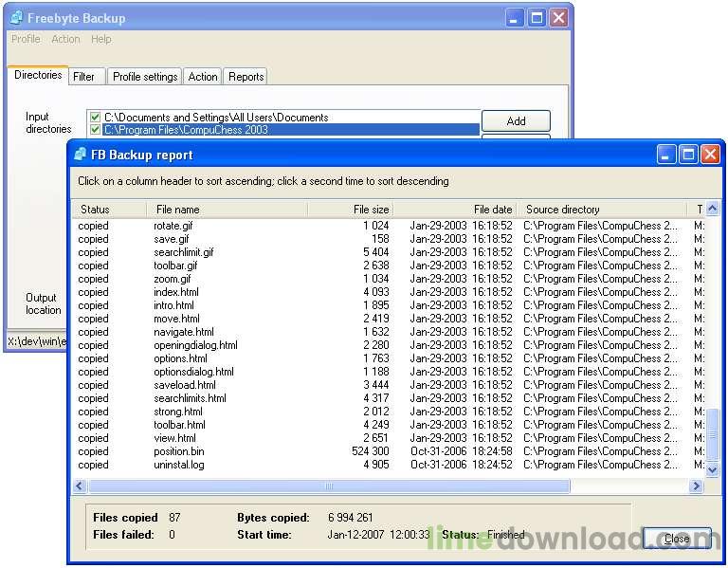
Task: Open the Help menu
Action: point(100,39)
